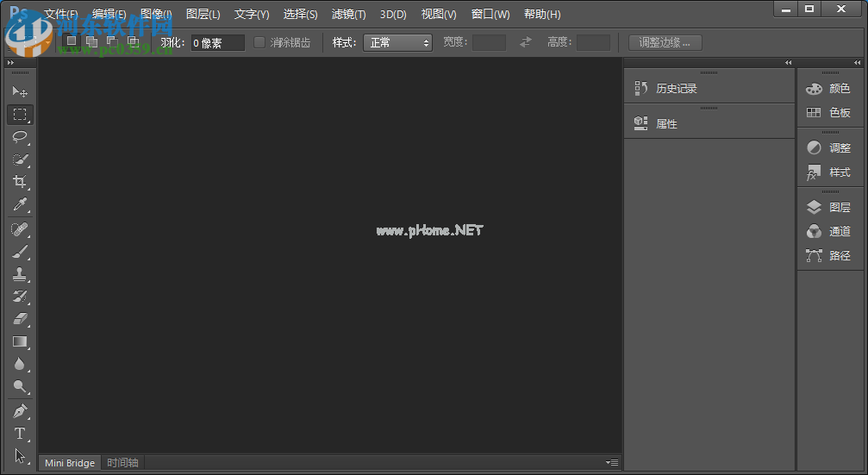Open the Swatches (色板) panel
This screenshot has width=868, height=475.
(x=830, y=112)
